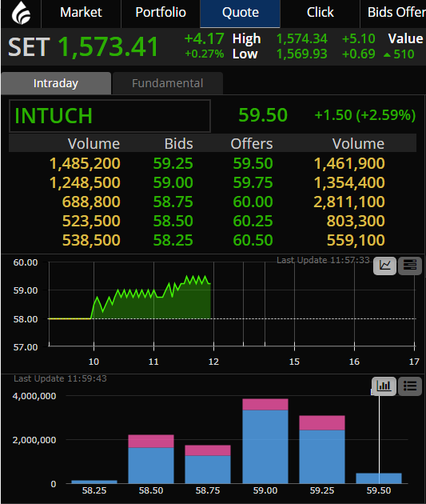The height and width of the screenshot is (504, 426).
Task: Select offer price 59.50 in Offers column
Action: coord(253,163)
